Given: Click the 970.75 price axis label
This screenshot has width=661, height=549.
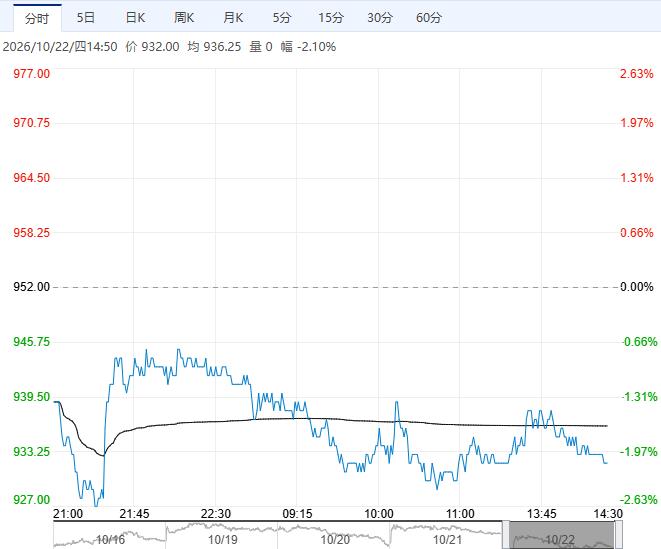Looking at the screenshot, I should click(x=31, y=123).
